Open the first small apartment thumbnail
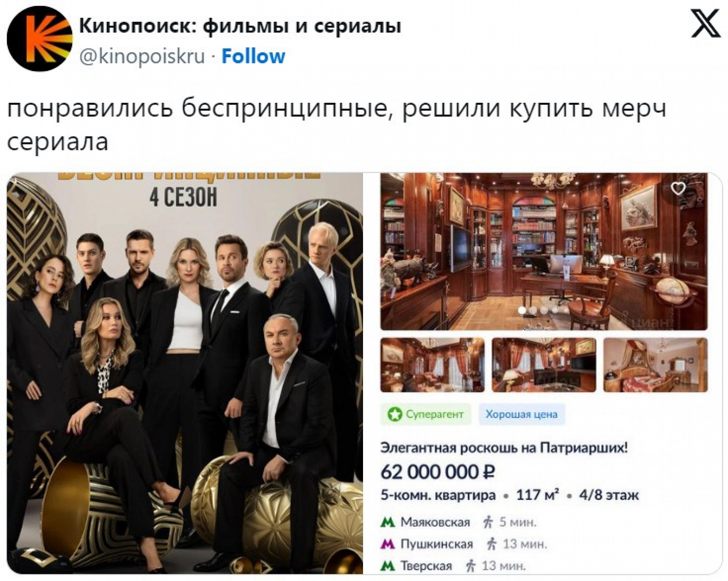The height and width of the screenshot is (581, 728). click(x=432, y=365)
